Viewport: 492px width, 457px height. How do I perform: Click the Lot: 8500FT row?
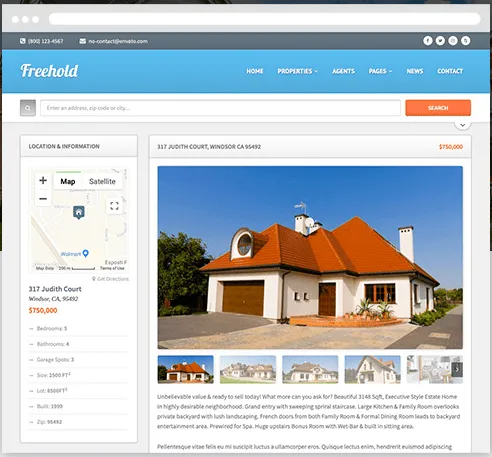(x=79, y=391)
